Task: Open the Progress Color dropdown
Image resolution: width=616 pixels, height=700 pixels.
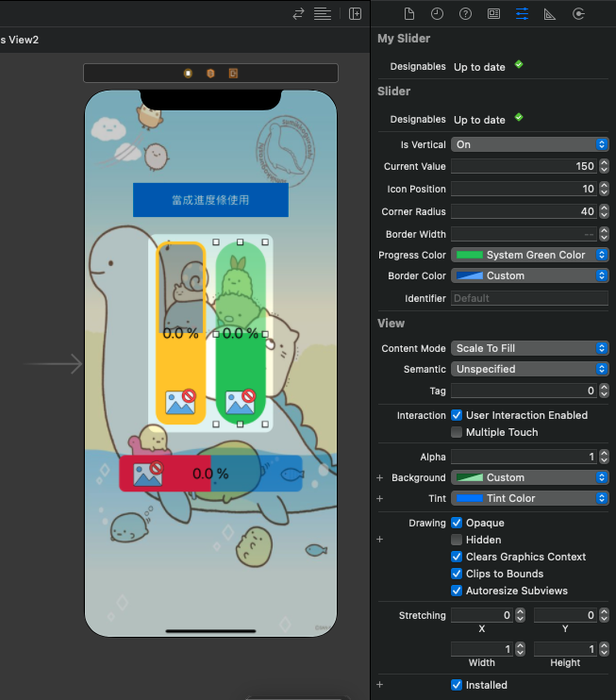Action: 529,255
